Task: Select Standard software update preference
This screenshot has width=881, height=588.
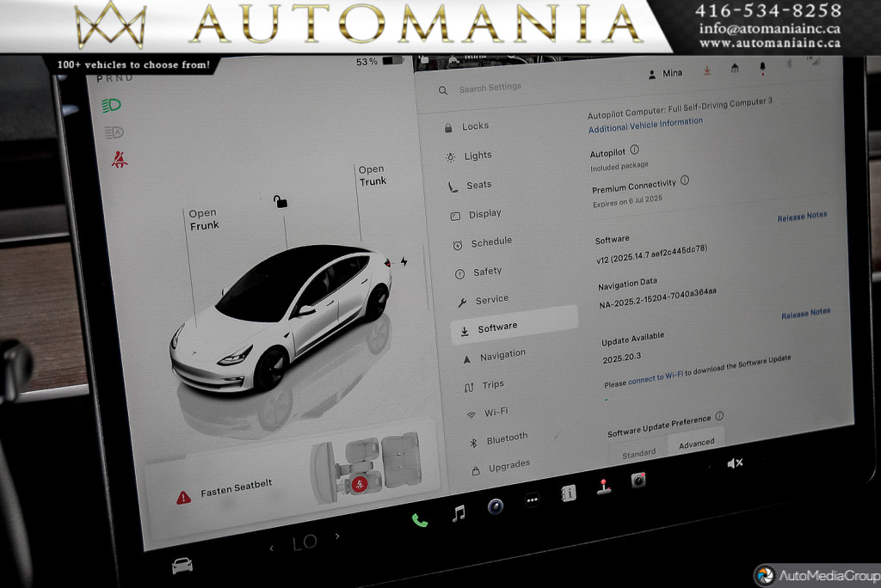Action: pos(638,452)
